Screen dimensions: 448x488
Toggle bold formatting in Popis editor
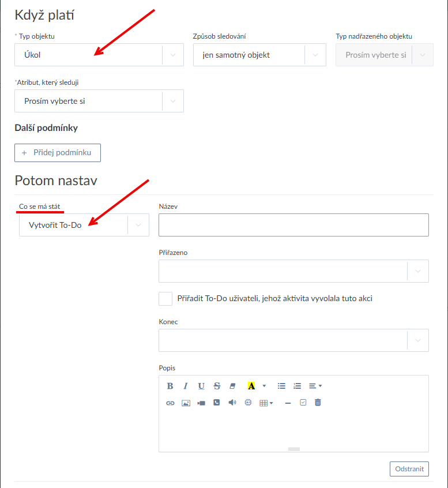point(170,386)
